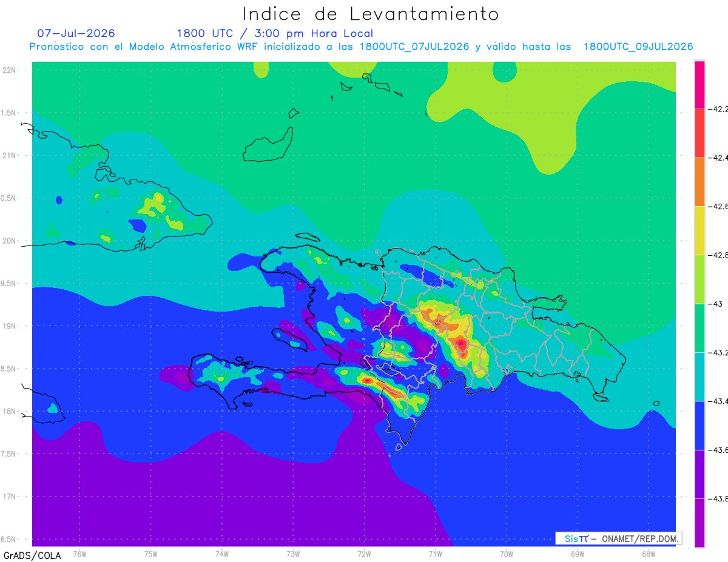Viewport: 728px width, 562px height.
Task: Click "1800 UTC / 3:00 pm Hora Local"
Action: coord(275,33)
